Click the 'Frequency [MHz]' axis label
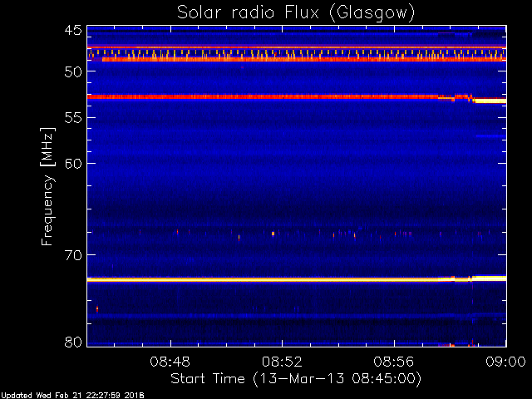The image size is (532, 399). click(x=47, y=186)
